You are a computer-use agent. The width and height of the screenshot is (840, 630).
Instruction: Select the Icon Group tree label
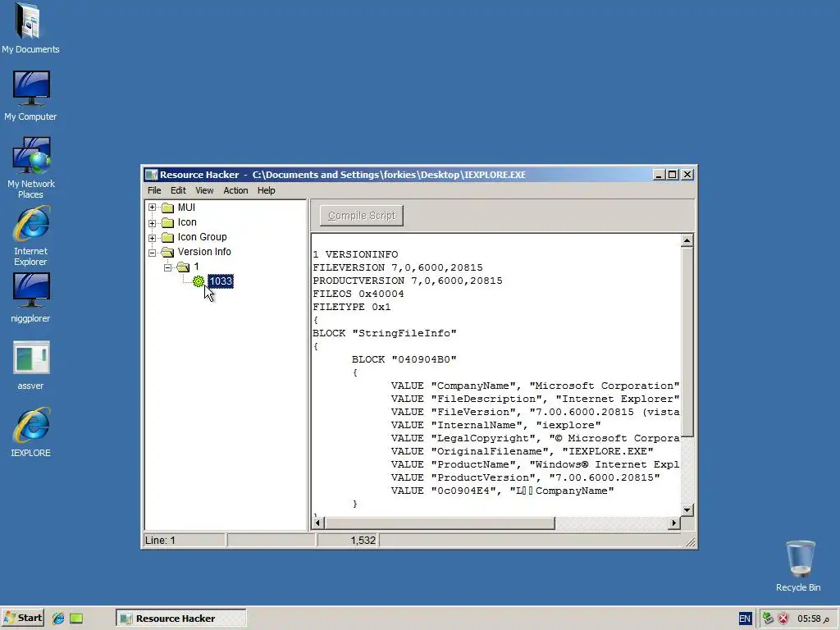click(202, 237)
